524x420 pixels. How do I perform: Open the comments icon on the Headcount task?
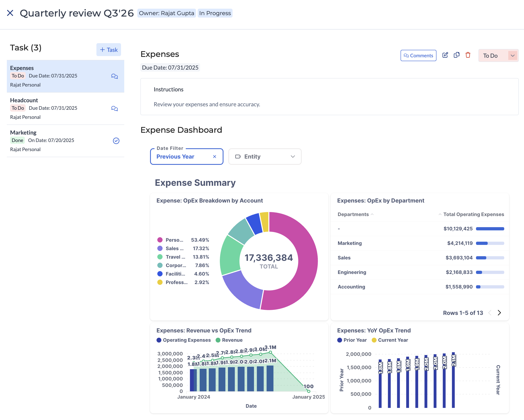tap(115, 109)
